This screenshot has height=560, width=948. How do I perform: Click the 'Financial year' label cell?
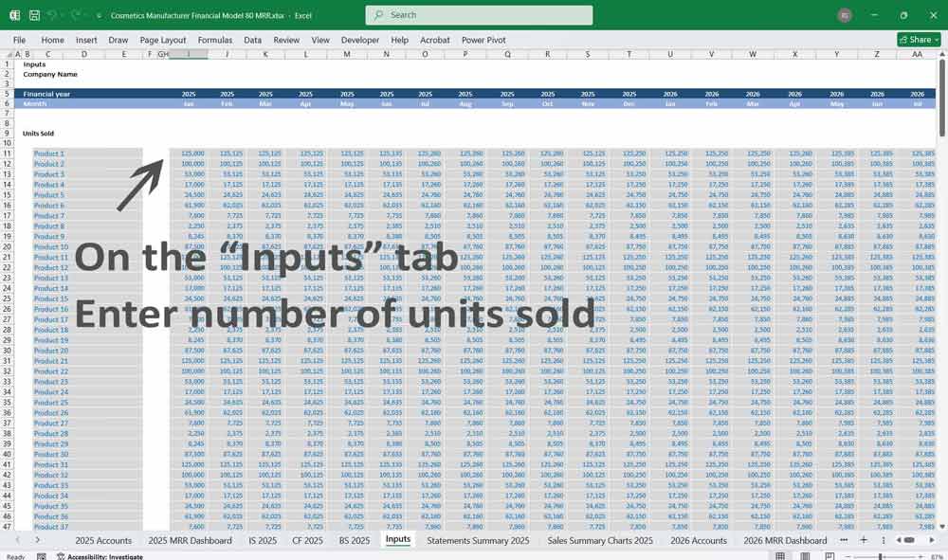pos(46,94)
